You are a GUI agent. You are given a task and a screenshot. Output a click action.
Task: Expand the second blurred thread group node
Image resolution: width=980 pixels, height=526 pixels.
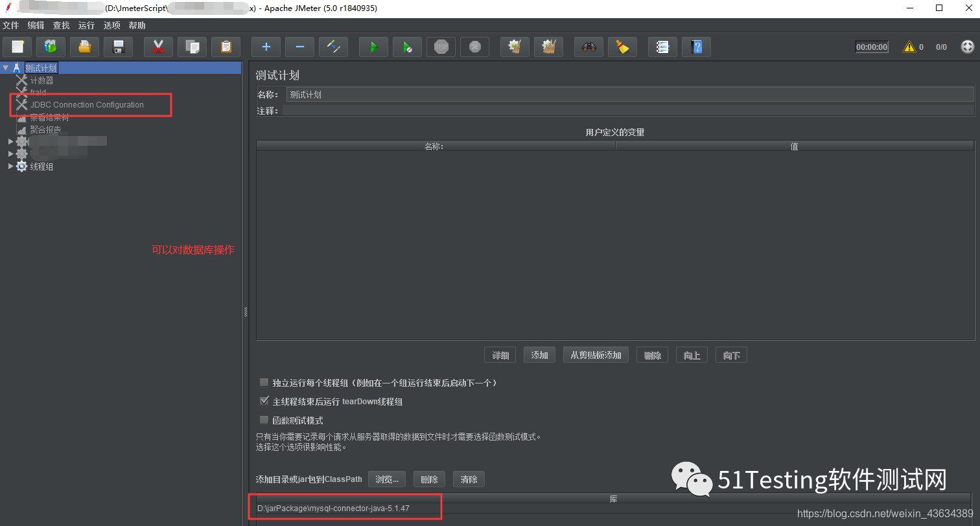[x=11, y=154]
